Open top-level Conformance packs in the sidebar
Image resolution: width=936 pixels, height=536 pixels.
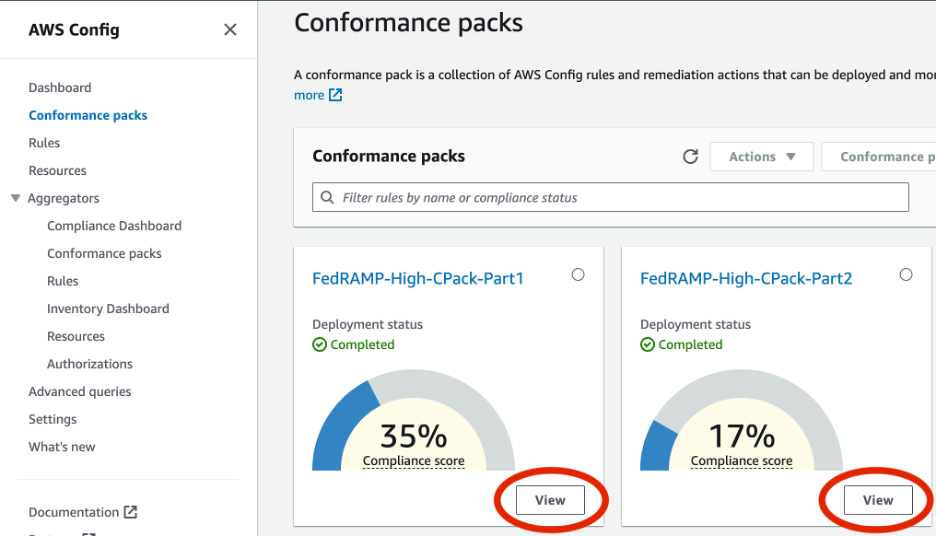tap(88, 115)
